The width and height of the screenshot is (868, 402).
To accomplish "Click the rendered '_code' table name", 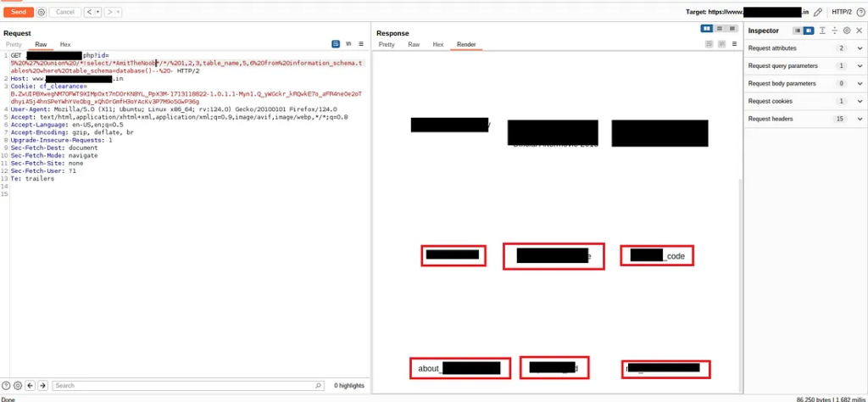I will click(x=674, y=256).
